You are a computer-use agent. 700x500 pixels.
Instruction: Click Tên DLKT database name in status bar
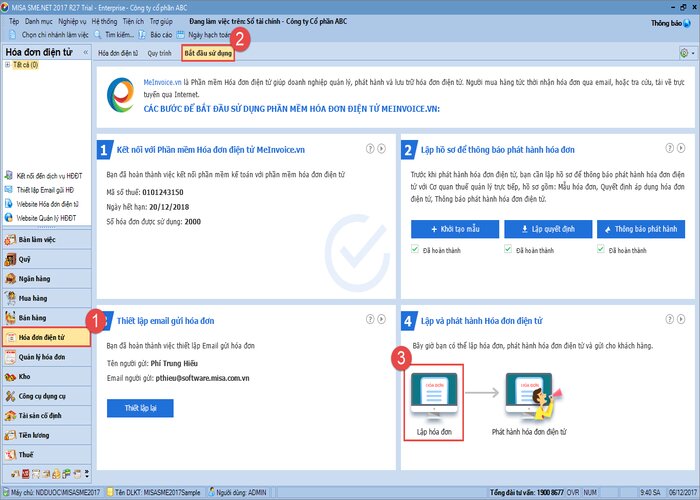154,492
